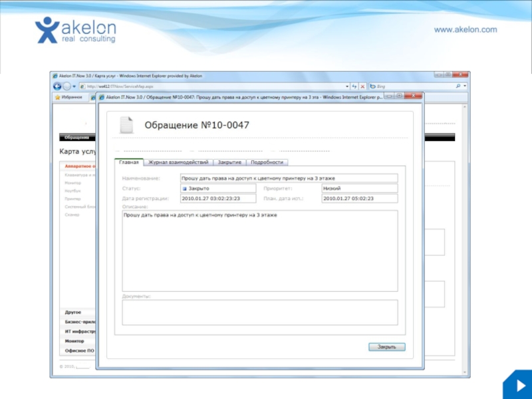Click the Закрыть button in request dialog

387,346
